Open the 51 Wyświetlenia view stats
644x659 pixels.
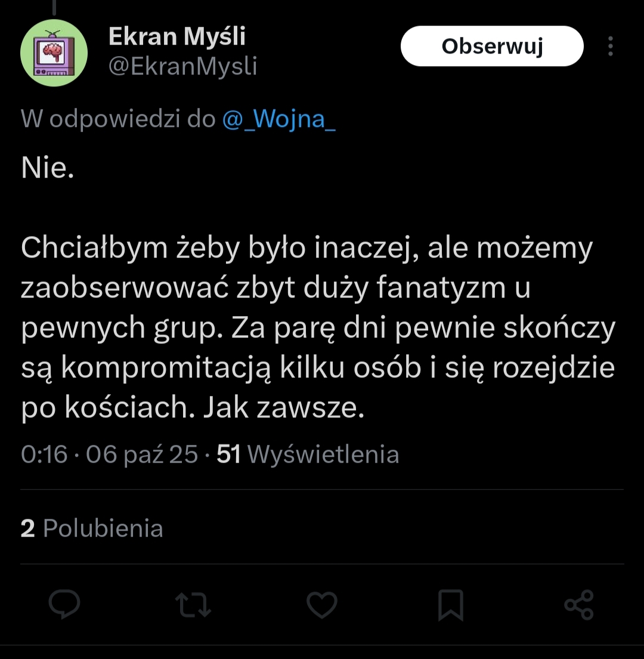(x=308, y=454)
